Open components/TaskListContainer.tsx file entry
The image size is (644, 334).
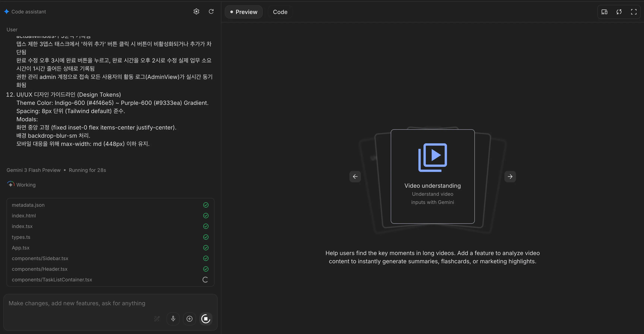52,280
